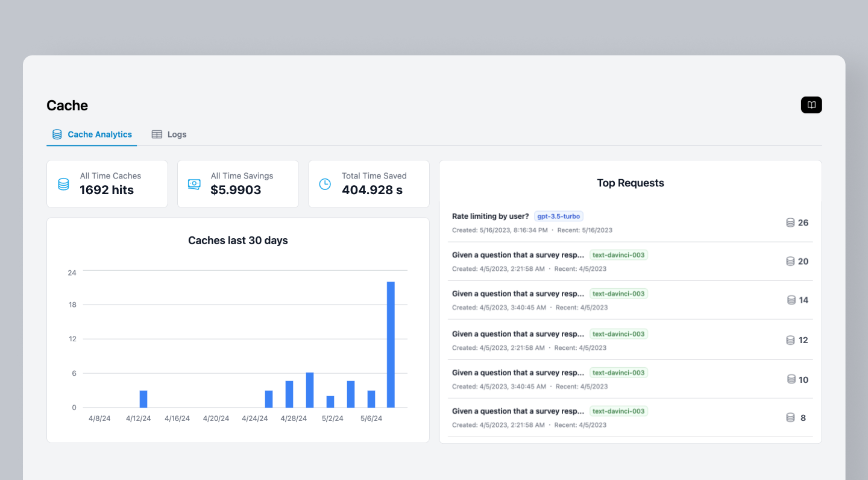
Task: Click the Caches last 30 days chart title
Action: click(237, 240)
